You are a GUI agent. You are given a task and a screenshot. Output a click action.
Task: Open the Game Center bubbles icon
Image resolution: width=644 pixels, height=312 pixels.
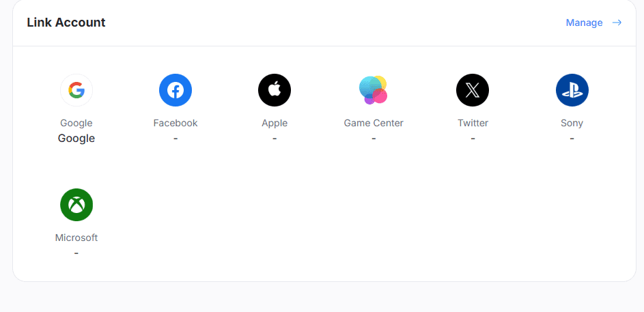pos(374,90)
